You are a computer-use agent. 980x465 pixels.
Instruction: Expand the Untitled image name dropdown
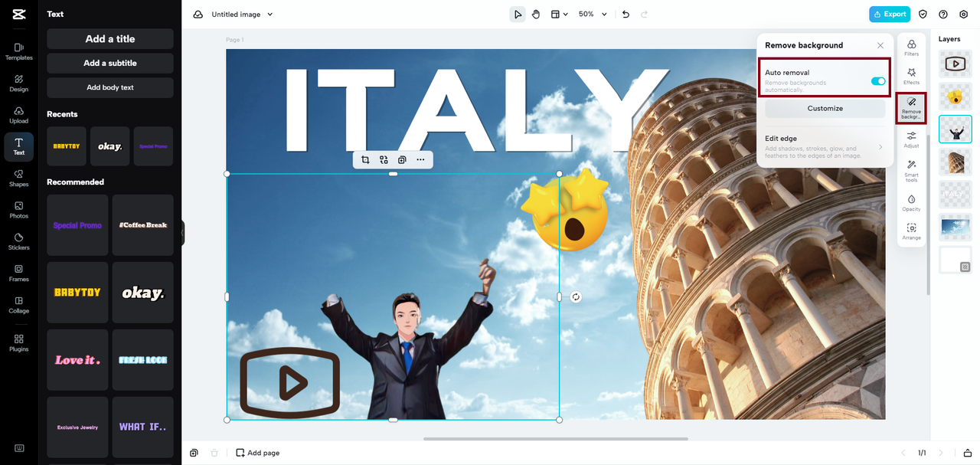coord(269,15)
